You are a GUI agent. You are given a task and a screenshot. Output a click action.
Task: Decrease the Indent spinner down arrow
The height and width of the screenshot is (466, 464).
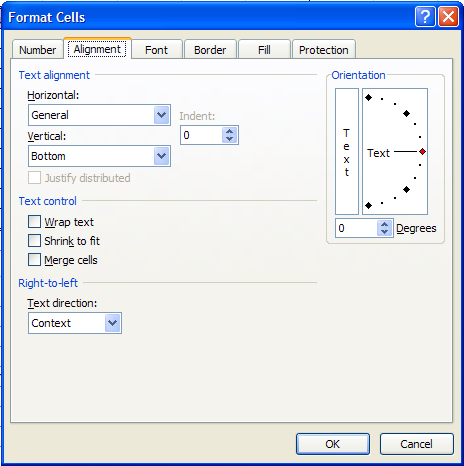(229, 139)
